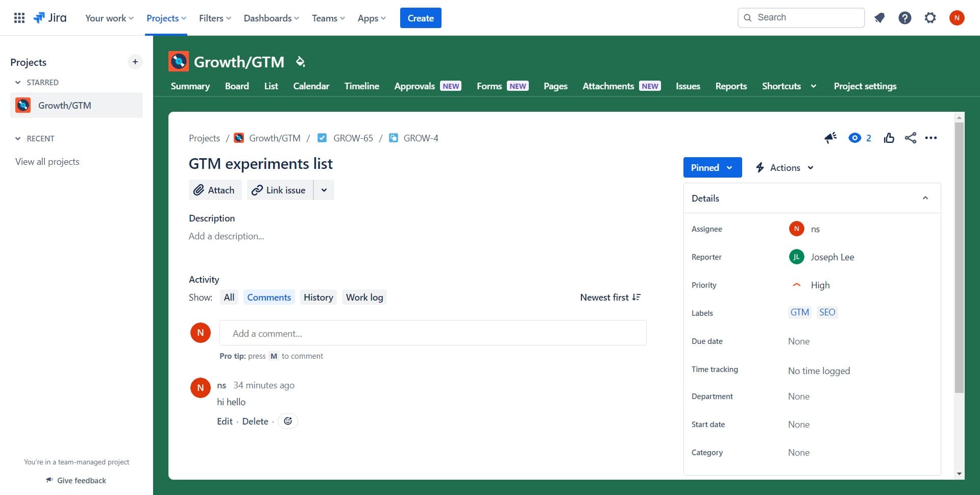Click the search magnifier in the search bar
This screenshot has width=980, height=495.
click(747, 17)
